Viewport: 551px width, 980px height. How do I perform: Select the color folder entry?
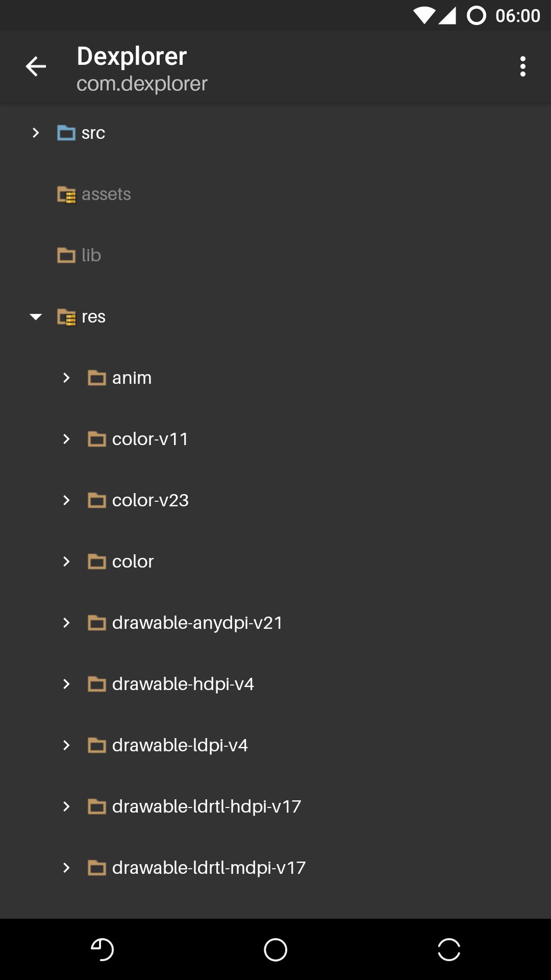pos(133,561)
